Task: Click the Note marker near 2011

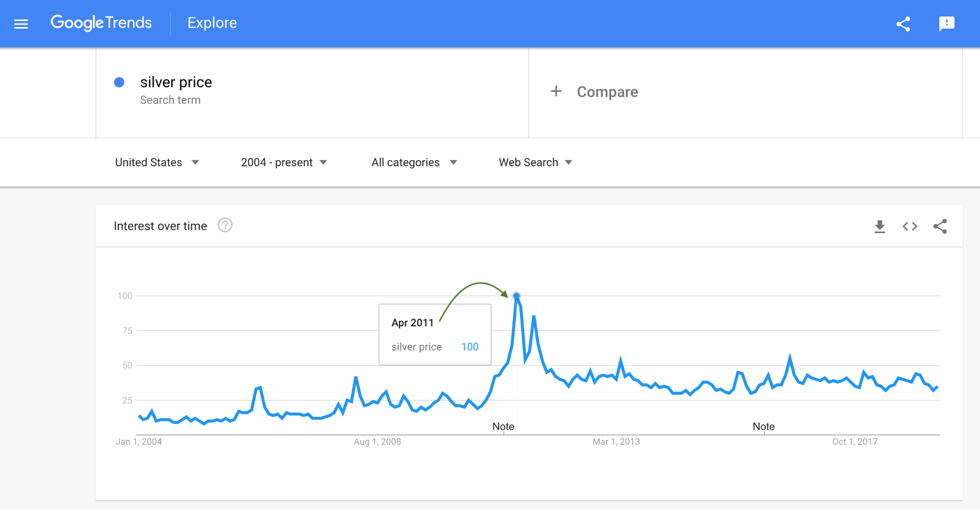Action: 503,426
